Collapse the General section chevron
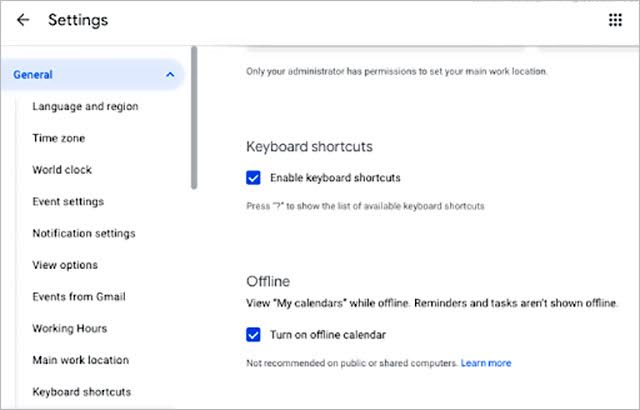The height and width of the screenshot is (410, 640). click(x=169, y=75)
